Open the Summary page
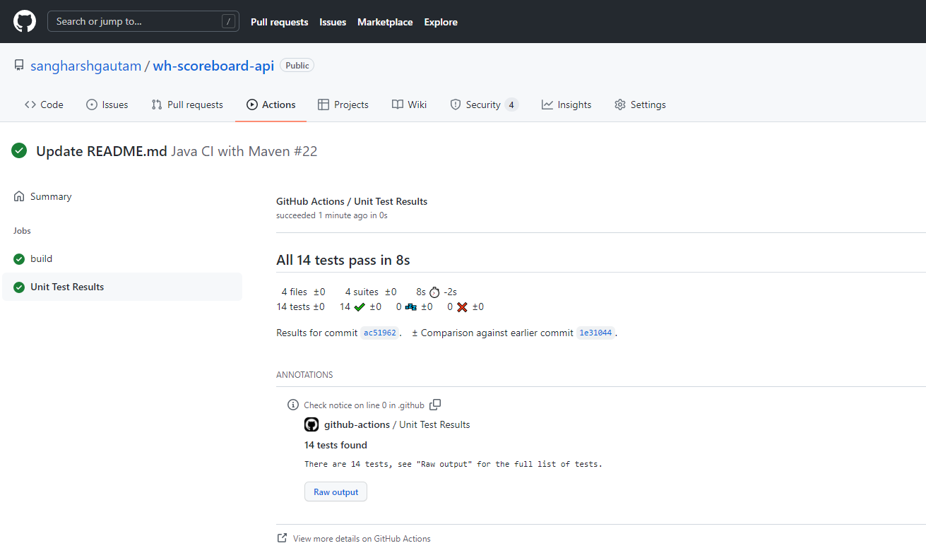 49,196
